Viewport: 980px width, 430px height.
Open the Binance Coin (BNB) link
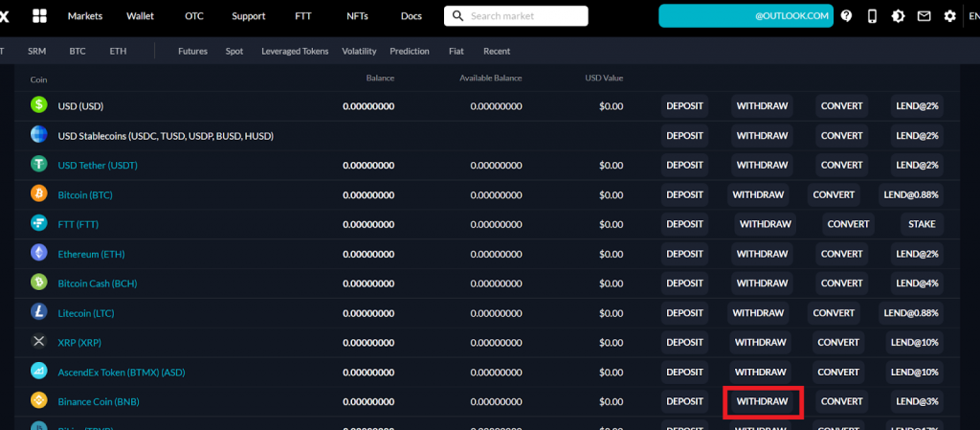[x=99, y=402]
